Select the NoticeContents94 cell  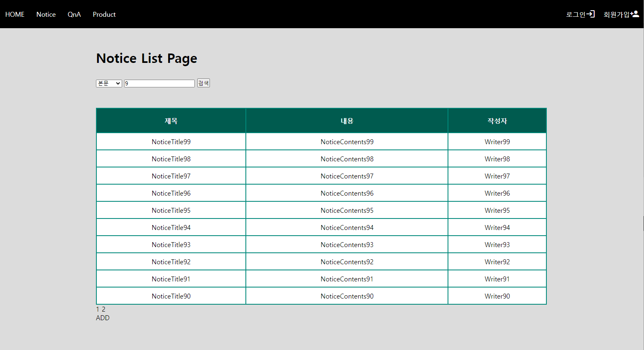[x=347, y=227]
